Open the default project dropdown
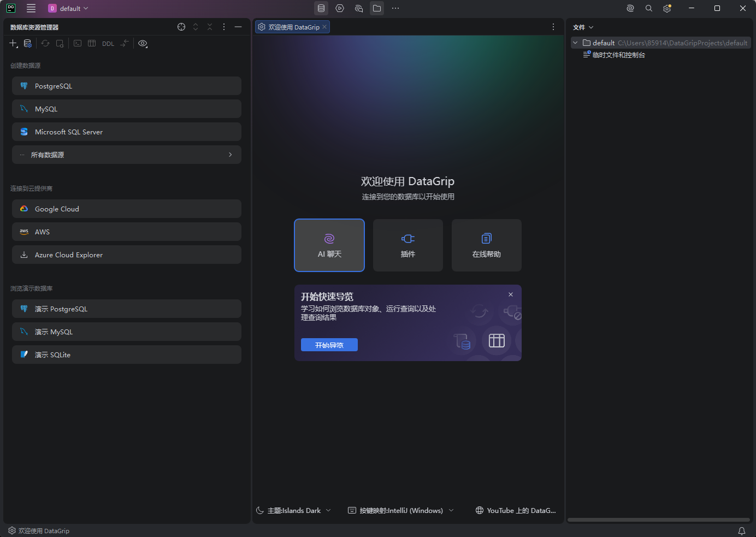756x537 pixels. (x=68, y=8)
